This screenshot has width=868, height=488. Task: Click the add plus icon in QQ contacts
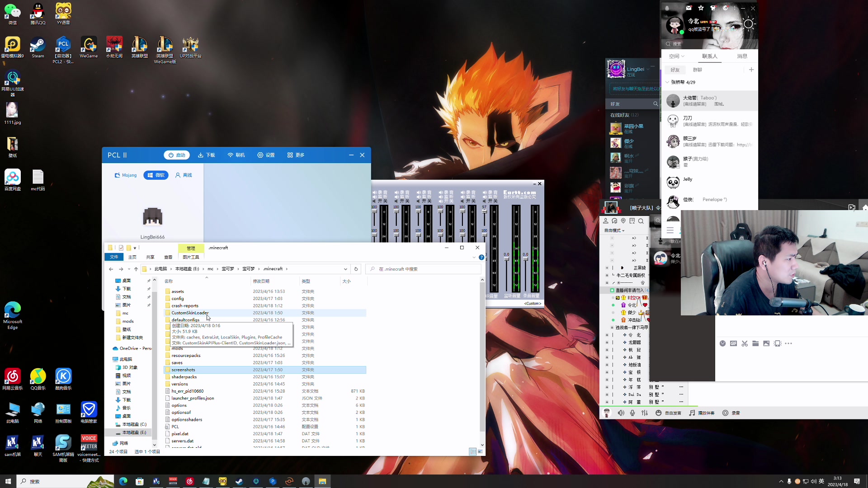pos(751,70)
